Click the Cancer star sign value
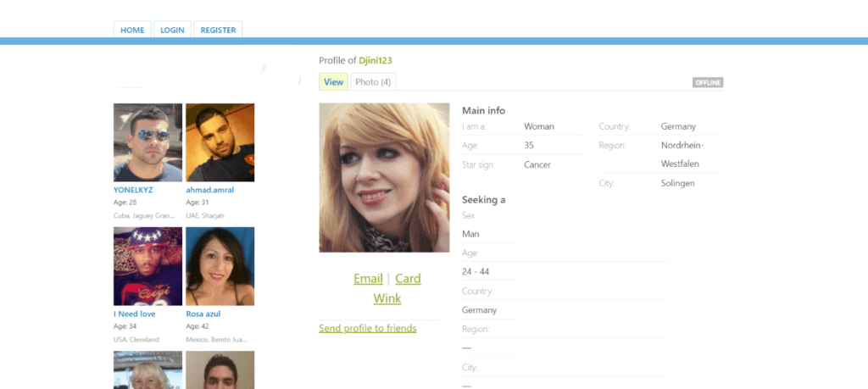 click(x=537, y=164)
